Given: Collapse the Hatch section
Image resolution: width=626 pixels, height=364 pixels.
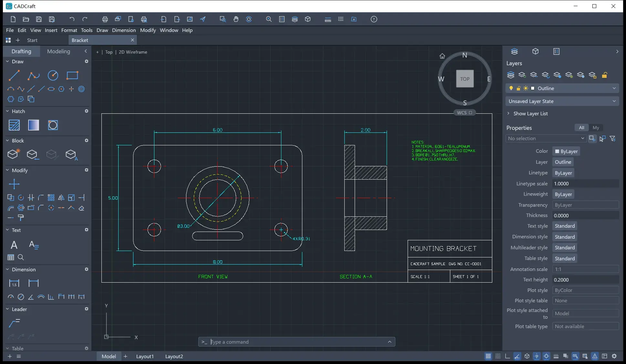Looking at the screenshot, I should pos(7,111).
